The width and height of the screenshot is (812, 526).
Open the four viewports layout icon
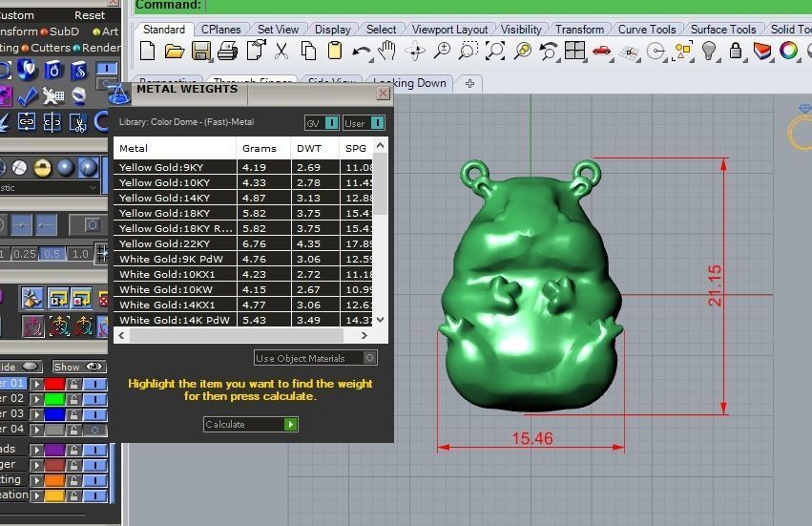574,51
